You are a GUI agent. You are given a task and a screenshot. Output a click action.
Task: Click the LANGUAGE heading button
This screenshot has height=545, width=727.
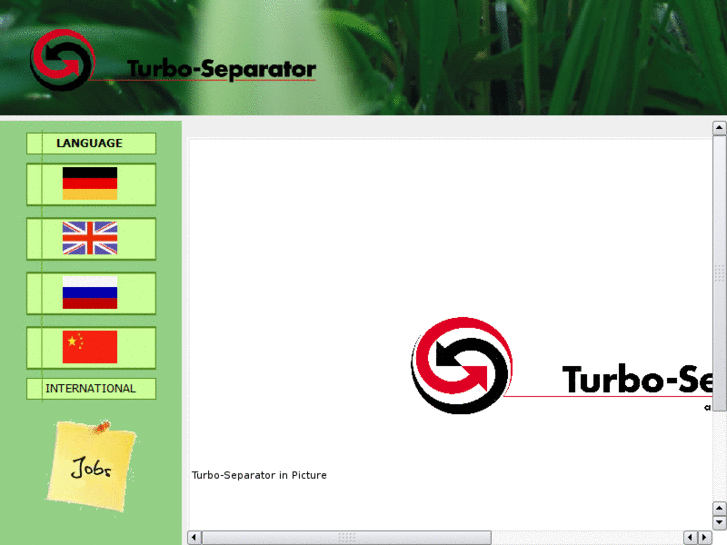[91, 143]
